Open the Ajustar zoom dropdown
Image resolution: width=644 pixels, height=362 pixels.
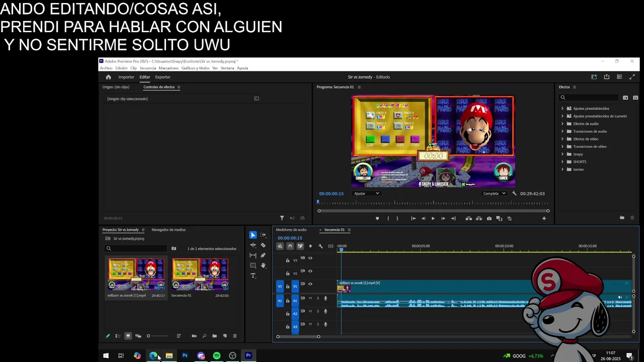point(366,194)
